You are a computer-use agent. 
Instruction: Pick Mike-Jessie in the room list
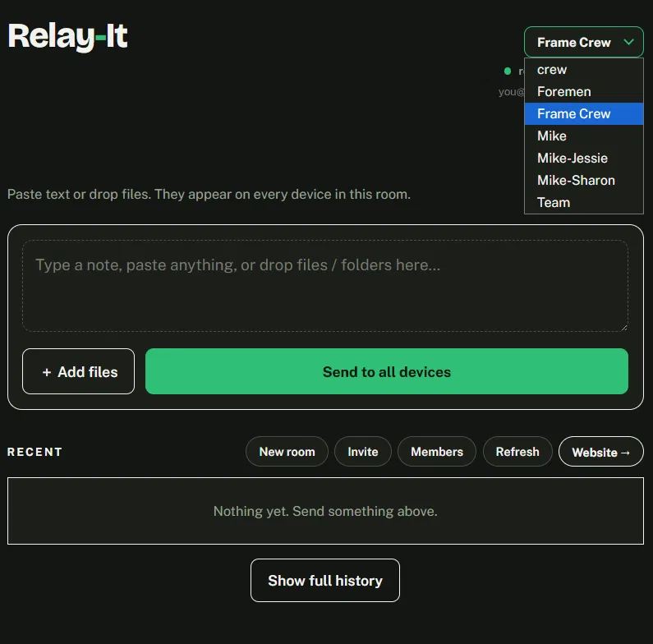coord(583,158)
